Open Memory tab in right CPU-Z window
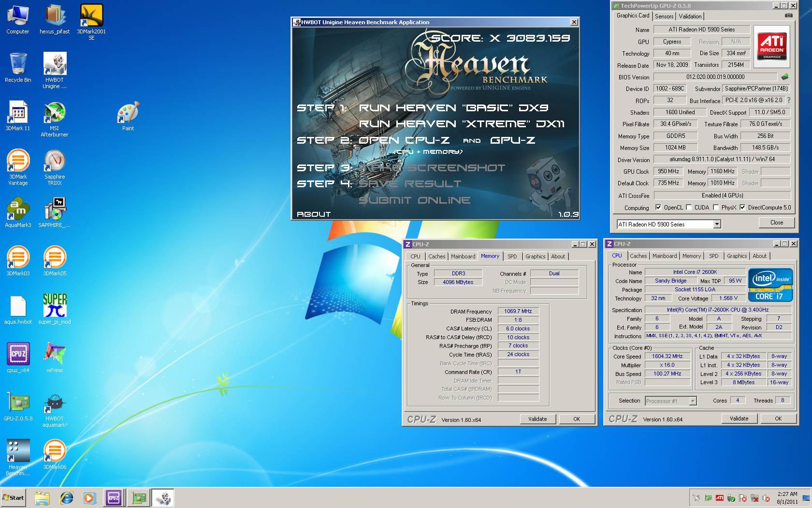Image resolution: width=812 pixels, height=508 pixels. click(x=692, y=256)
